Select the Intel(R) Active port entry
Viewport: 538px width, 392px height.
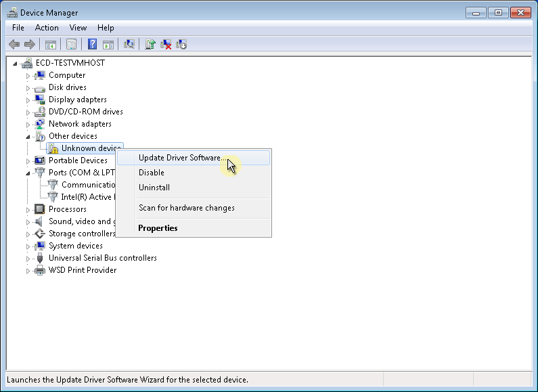point(88,197)
